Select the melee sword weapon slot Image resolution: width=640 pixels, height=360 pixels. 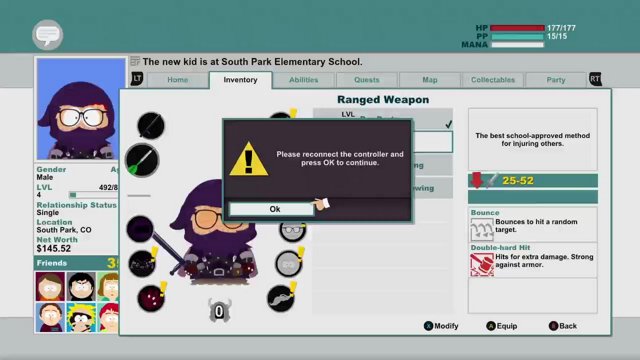(151, 125)
